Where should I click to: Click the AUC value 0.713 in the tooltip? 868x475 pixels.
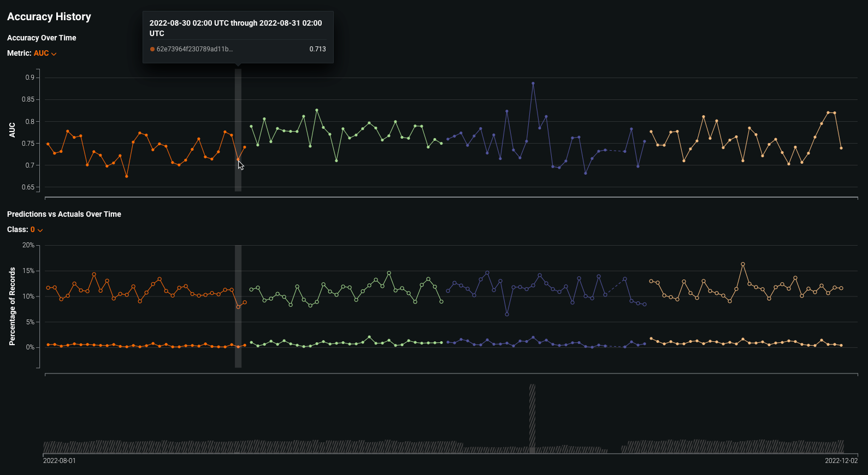click(x=317, y=49)
